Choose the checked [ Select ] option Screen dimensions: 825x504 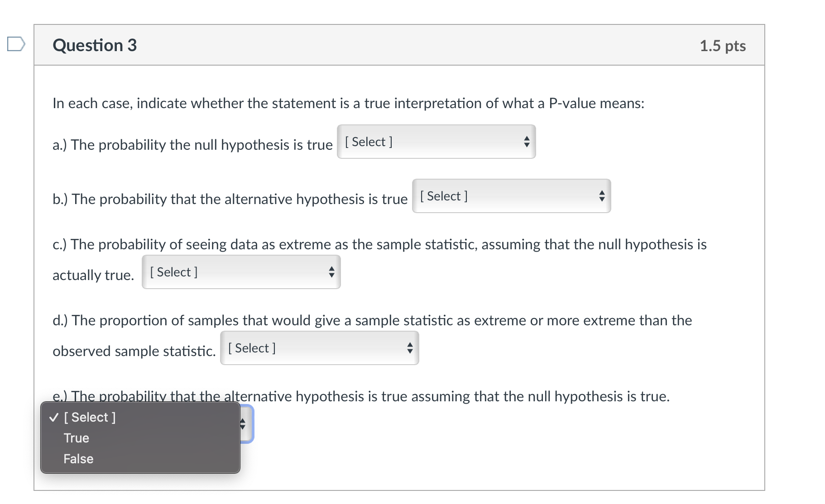coord(89,417)
